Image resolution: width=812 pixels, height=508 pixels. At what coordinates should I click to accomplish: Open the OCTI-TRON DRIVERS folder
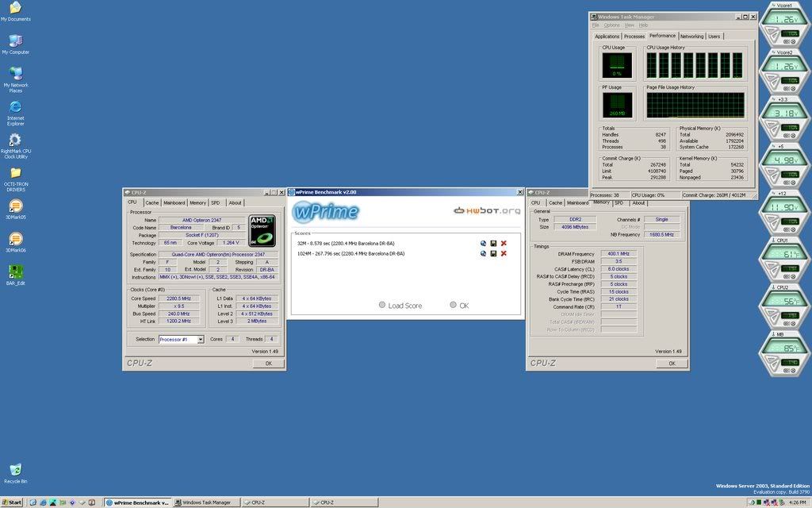tap(16, 179)
